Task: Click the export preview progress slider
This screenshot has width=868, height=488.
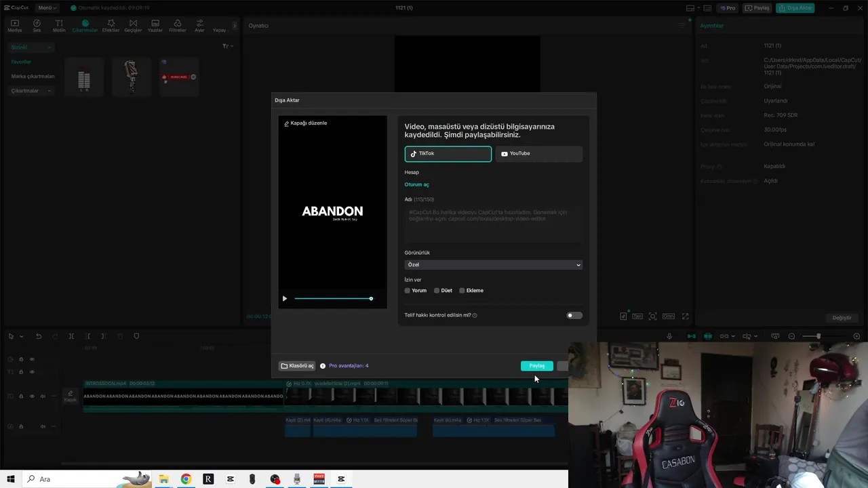Action: click(x=333, y=299)
